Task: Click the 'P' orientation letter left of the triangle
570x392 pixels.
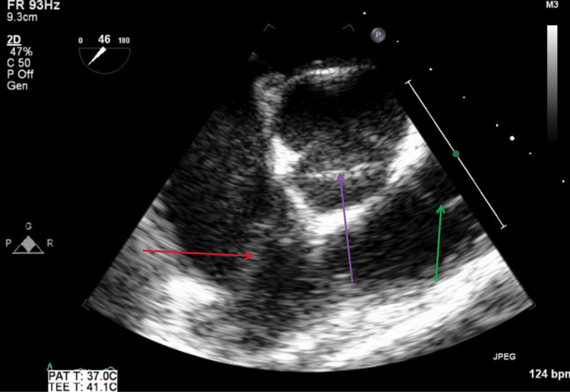Action: [x=8, y=243]
